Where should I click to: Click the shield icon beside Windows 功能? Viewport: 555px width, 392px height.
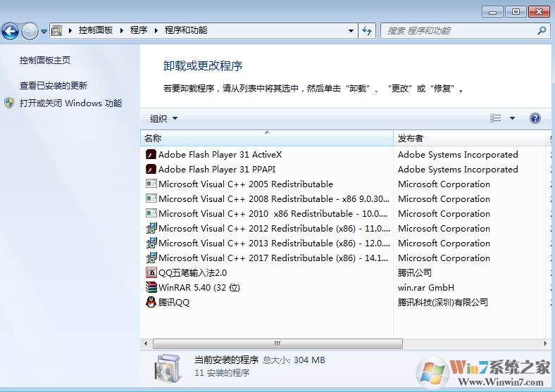coord(9,103)
